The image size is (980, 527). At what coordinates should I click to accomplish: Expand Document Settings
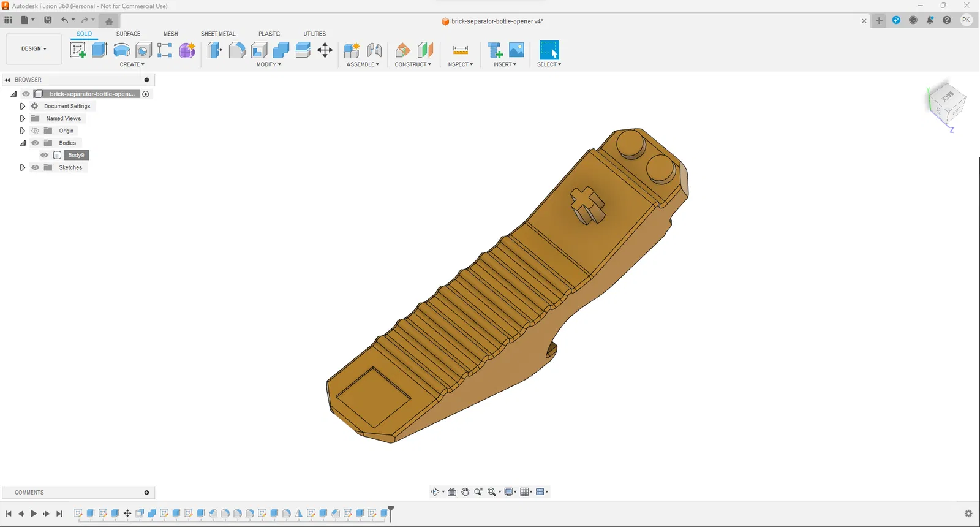(23, 106)
